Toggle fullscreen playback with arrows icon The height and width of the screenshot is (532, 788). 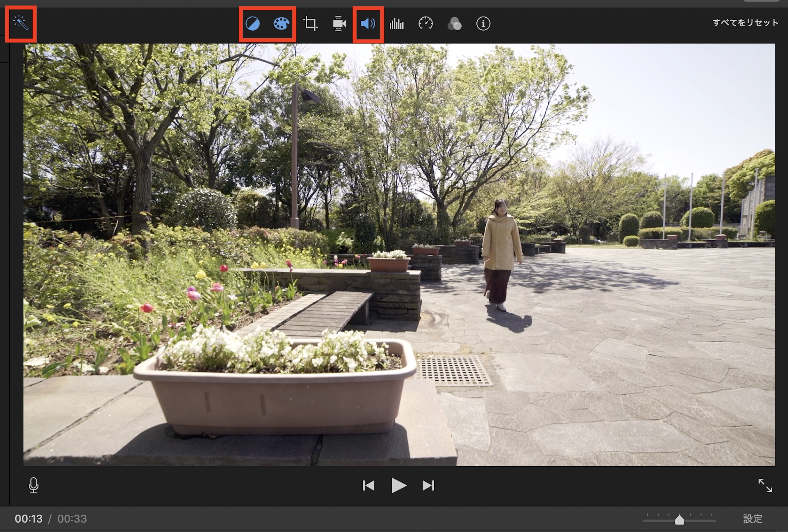click(x=765, y=485)
